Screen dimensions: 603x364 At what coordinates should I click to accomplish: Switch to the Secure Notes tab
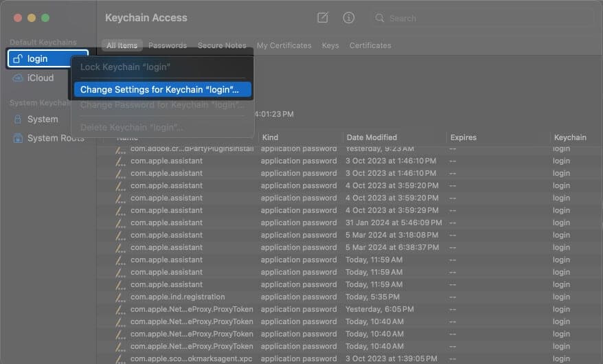coord(222,45)
